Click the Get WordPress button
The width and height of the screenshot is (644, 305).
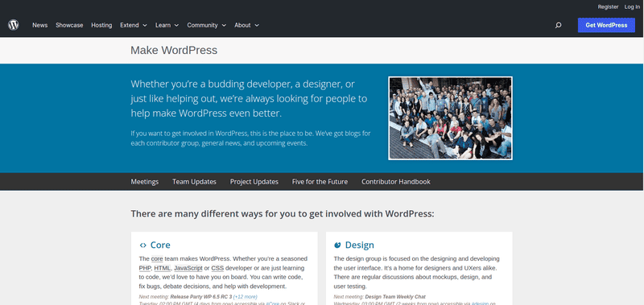click(606, 25)
